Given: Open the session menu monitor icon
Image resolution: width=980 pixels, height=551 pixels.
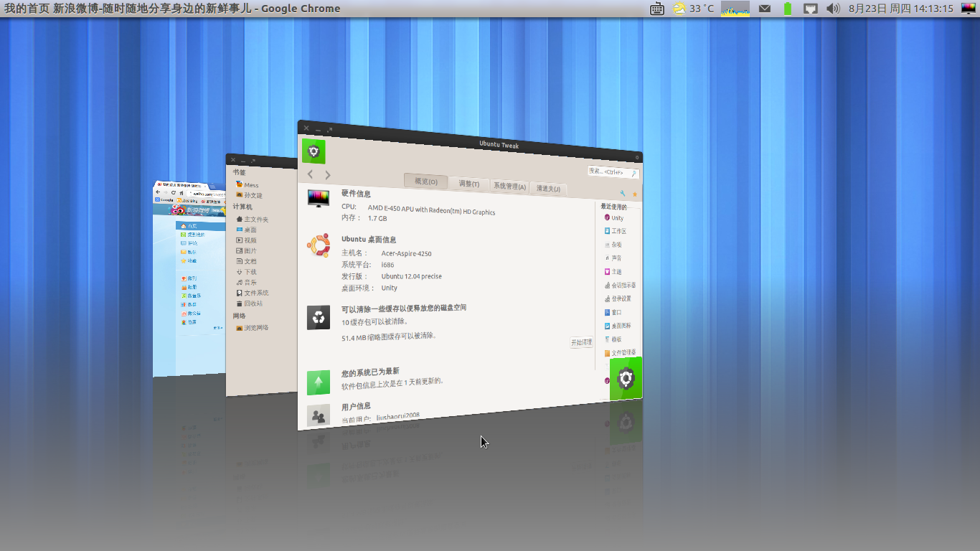Looking at the screenshot, I should click(969, 9).
